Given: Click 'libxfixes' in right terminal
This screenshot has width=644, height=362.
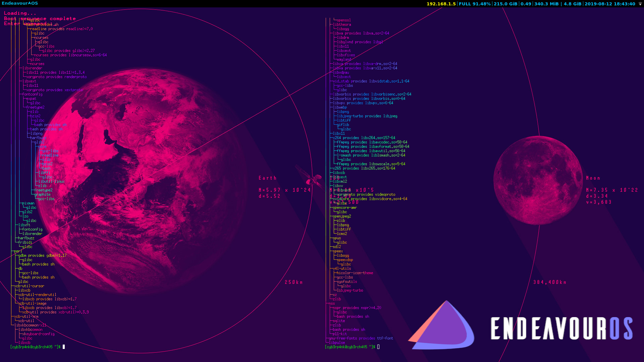Looking at the screenshot, I should click(346, 55).
